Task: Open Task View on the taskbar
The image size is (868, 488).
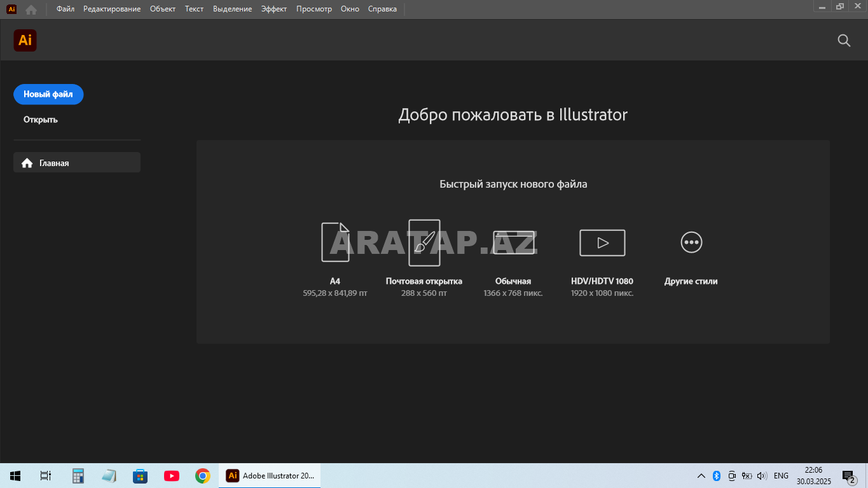Action: point(45,476)
